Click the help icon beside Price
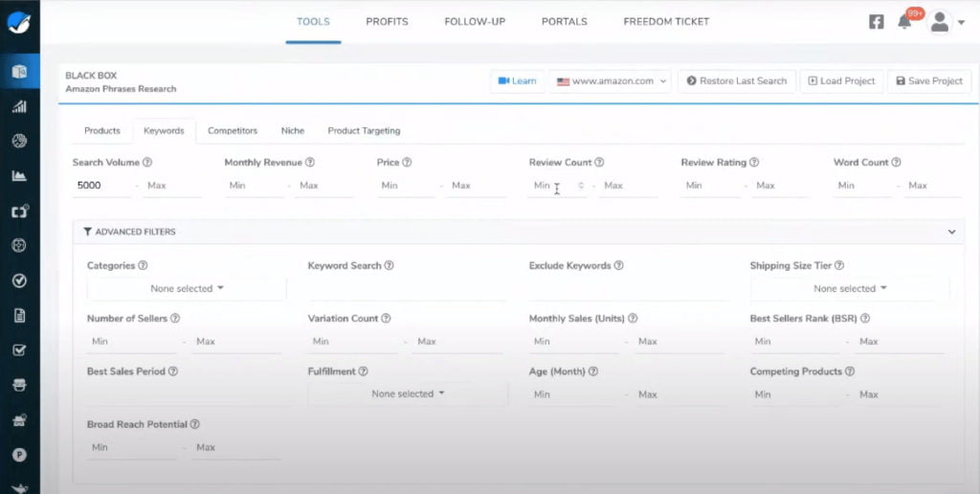The width and height of the screenshot is (980, 494). point(407,162)
